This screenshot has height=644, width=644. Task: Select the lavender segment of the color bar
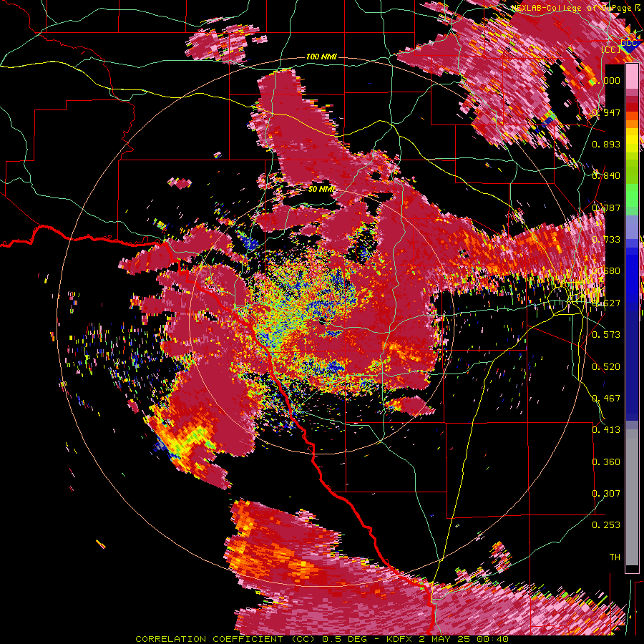coord(632,227)
